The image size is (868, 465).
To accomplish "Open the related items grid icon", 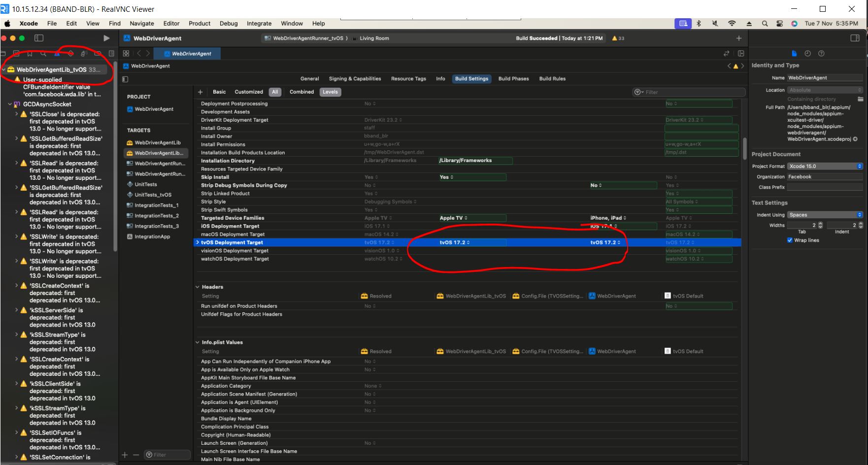I will pos(126,54).
